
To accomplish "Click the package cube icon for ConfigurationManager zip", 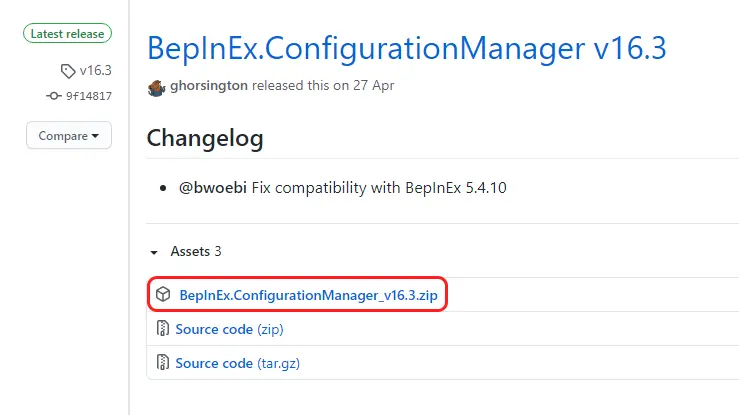I will 163,294.
